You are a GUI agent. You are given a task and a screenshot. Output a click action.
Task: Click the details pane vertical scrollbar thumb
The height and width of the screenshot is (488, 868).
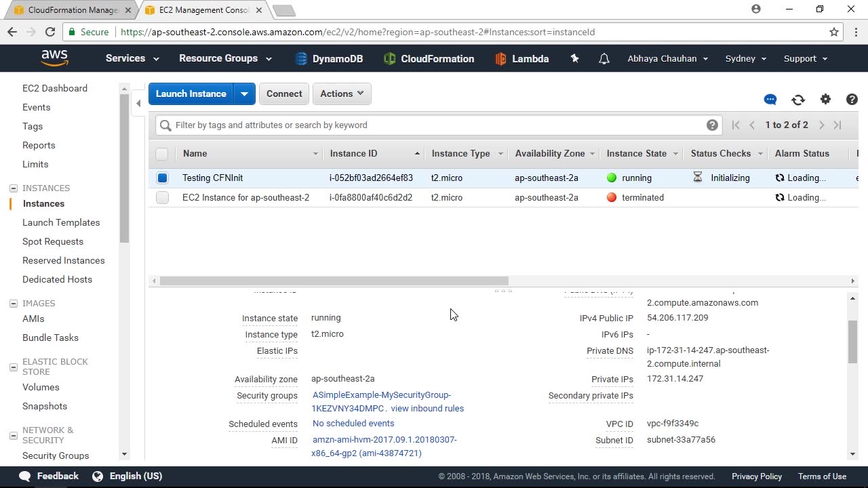852,342
